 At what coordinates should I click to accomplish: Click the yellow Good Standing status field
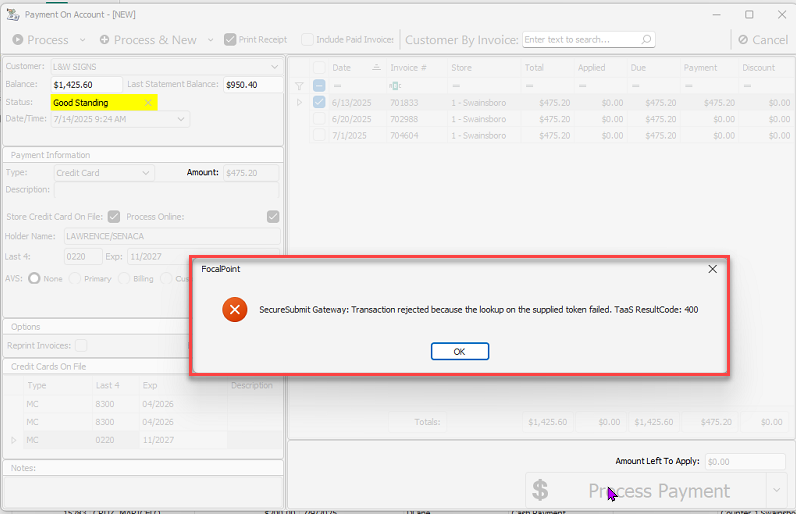click(104, 103)
